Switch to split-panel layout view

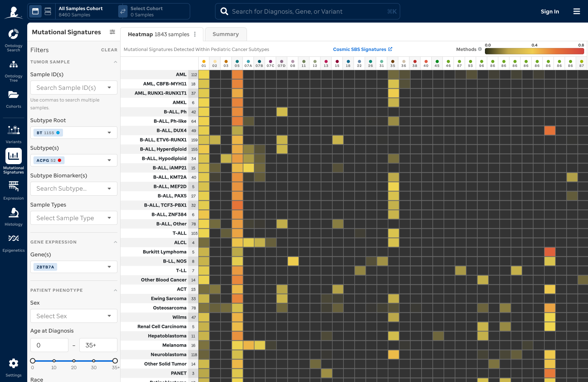pyautogui.click(x=48, y=11)
